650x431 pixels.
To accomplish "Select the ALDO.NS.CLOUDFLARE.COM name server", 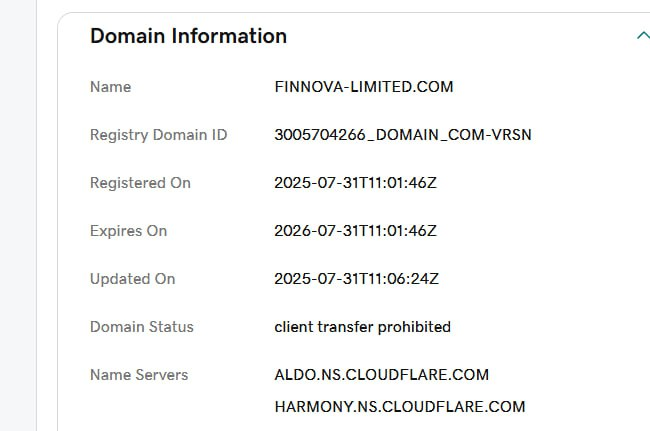I will pos(381,375).
